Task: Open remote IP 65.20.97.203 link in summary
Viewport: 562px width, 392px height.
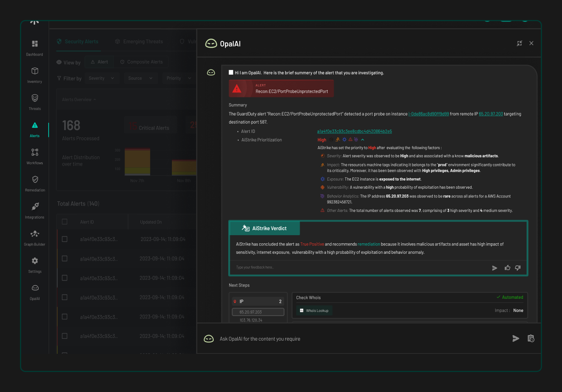Action: coord(491,114)
